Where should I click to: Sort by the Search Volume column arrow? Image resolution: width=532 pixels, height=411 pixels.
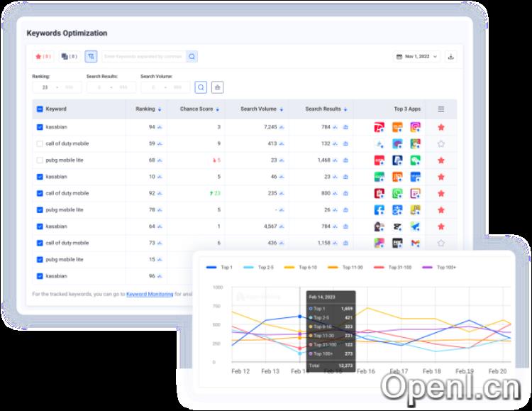point(282,109)
